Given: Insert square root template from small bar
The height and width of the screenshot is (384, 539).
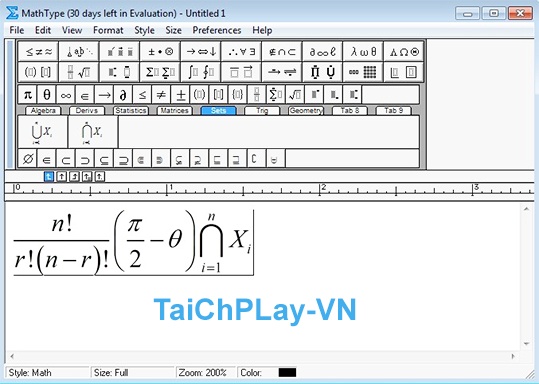Looking at the screenshot, I should point(295,95).
